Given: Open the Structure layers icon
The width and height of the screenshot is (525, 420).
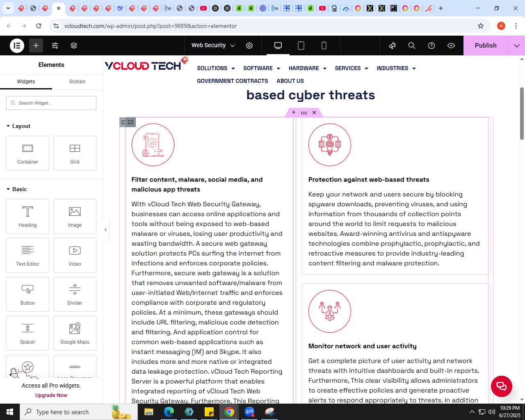Looking at the screenshot, I should (x=74, y=46).
